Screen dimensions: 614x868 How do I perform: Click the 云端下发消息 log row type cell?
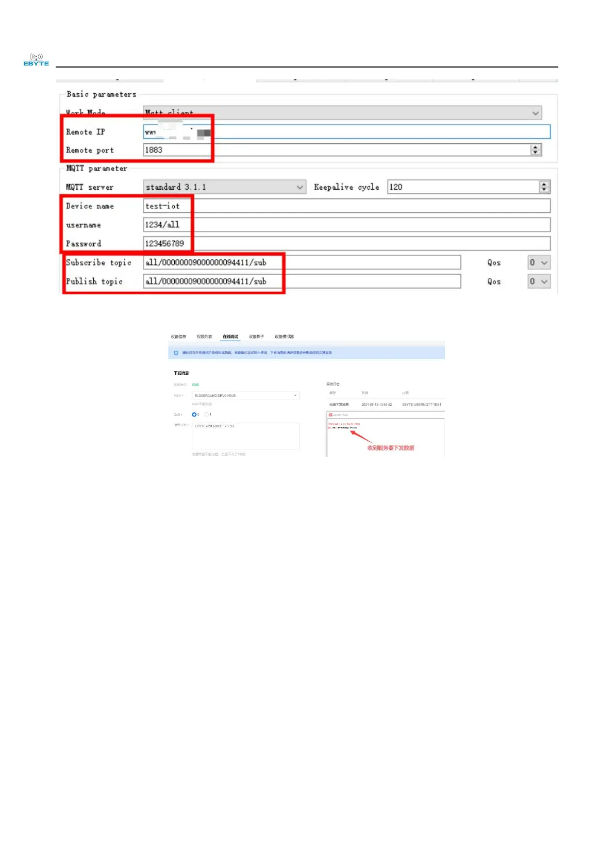pos(339,405)
